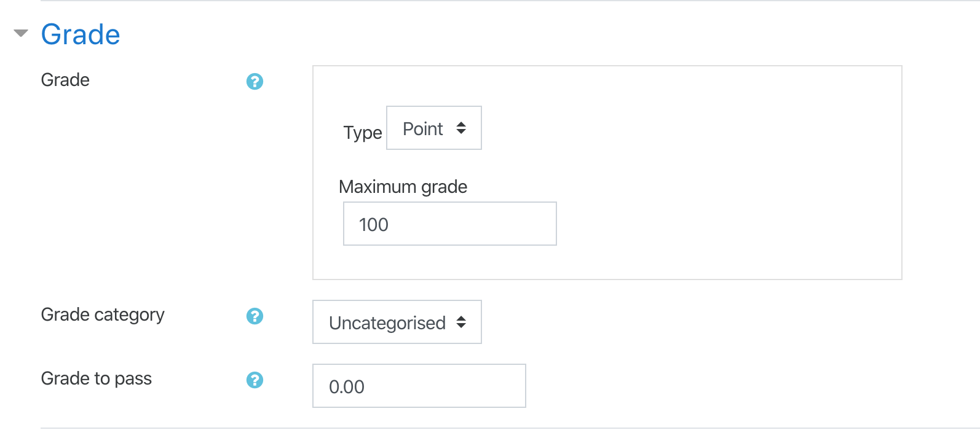Collapse the Grade section with the triangle
Image resolution: width=980 pixels, height=430 pixels.
21,34
